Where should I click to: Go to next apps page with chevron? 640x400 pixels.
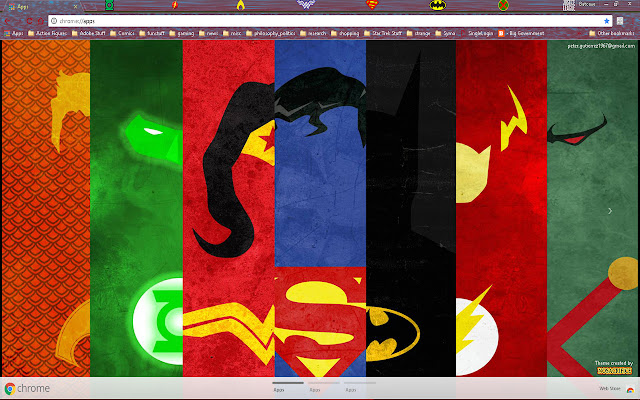610,211
